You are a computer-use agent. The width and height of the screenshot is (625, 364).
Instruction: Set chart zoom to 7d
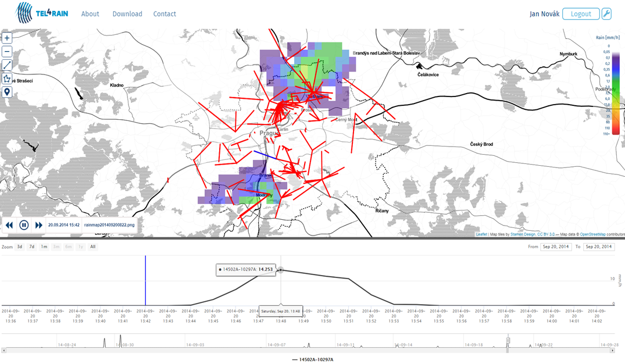tap(32, 247)
